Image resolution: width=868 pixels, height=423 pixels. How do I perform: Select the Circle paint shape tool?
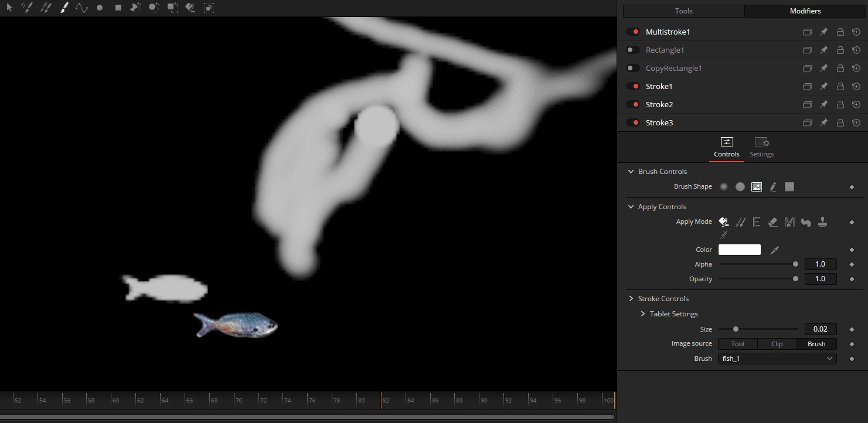click(x=100, y=8)
